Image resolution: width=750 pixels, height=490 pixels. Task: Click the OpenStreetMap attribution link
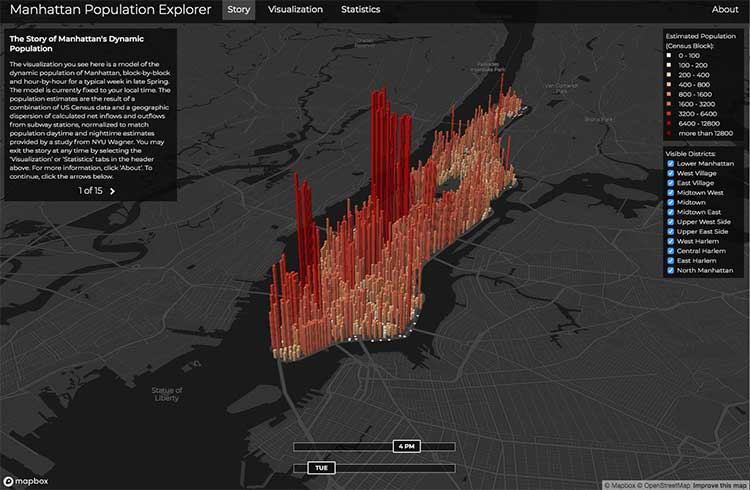[666, 486]
